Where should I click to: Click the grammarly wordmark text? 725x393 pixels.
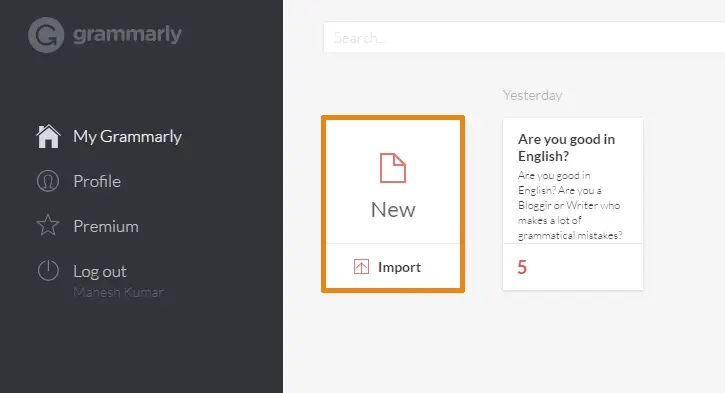point(127,34)
